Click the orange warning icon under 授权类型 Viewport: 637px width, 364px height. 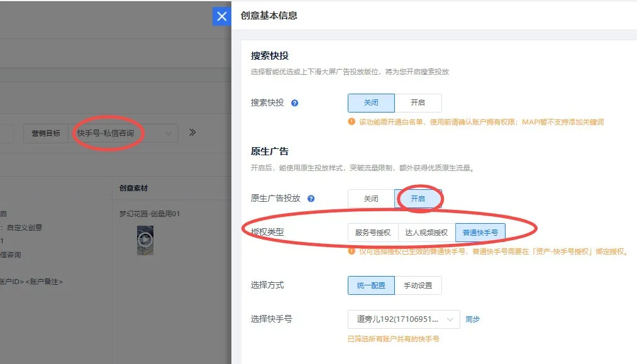tap(352, 251)
